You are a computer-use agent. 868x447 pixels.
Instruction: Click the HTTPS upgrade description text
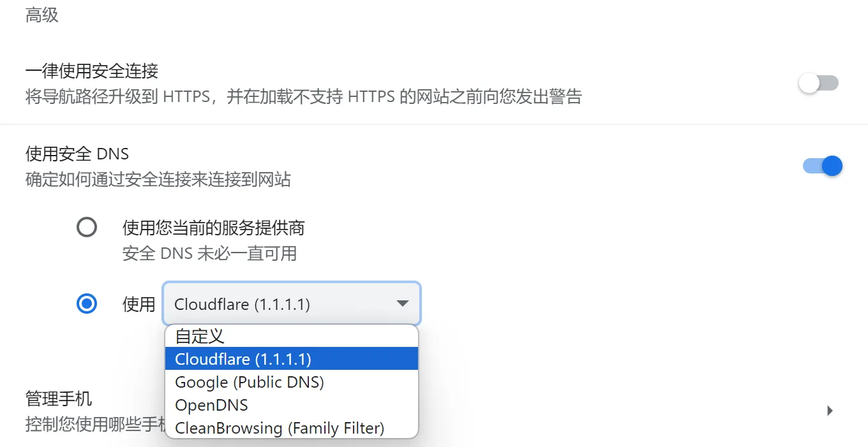coord(304,97)
